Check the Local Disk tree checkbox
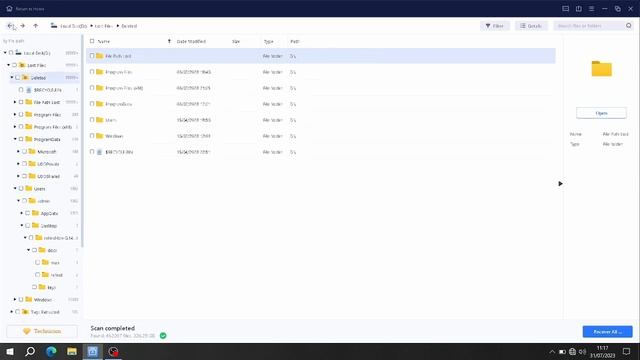This screenshot has width=640, height=360. pos(11,53)
